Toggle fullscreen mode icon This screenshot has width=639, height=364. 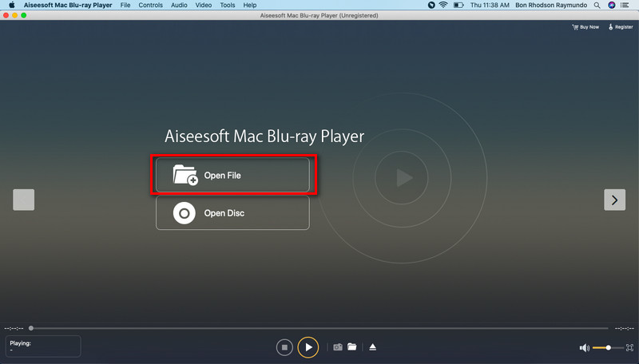point(630,348)
